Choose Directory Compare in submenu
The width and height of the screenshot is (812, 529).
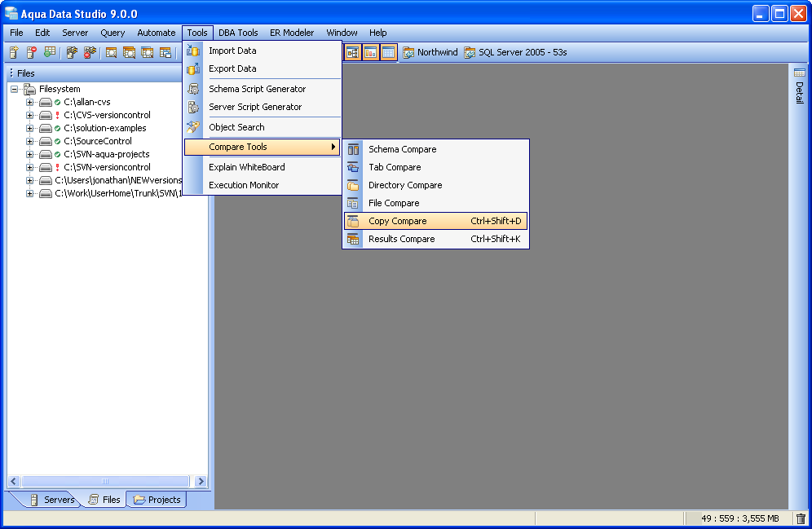(x=435, y=185)
